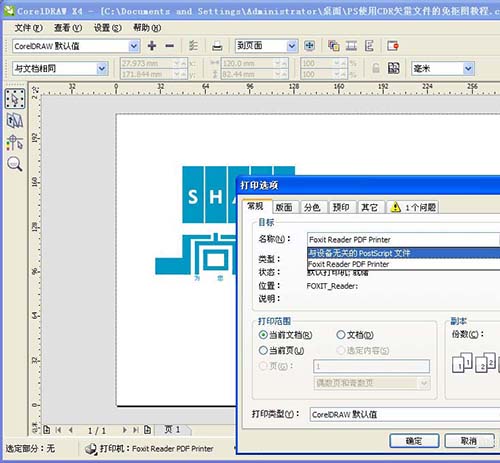
Task: Click the x position 27.973 mm field
Action: pos(153,63)
